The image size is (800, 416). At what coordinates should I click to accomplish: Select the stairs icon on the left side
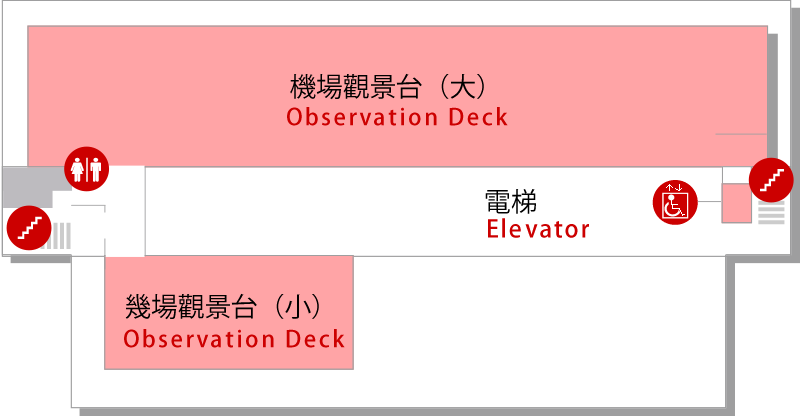coord(29,228)
